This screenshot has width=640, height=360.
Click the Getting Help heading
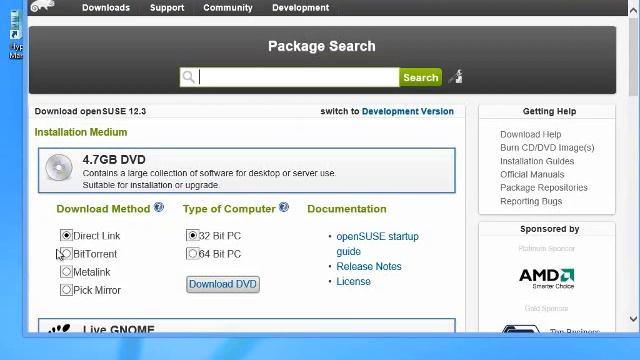(549, 111)
